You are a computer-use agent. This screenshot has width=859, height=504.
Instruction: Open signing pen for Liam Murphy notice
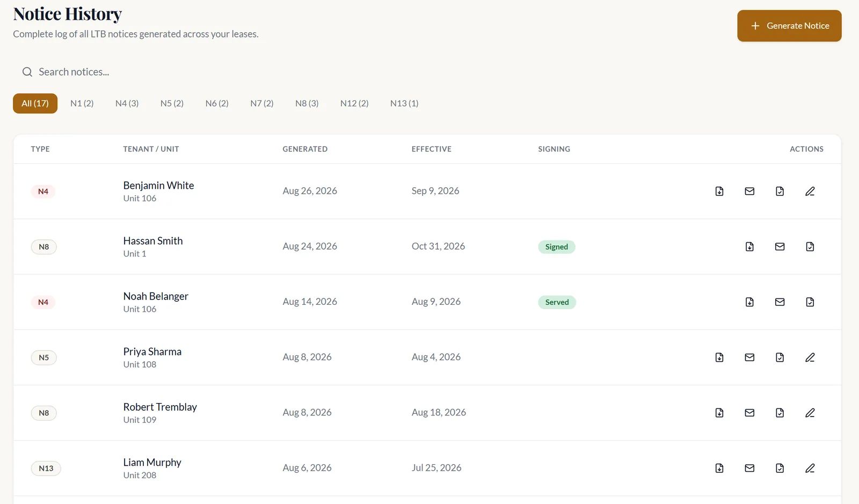point(810,468)
